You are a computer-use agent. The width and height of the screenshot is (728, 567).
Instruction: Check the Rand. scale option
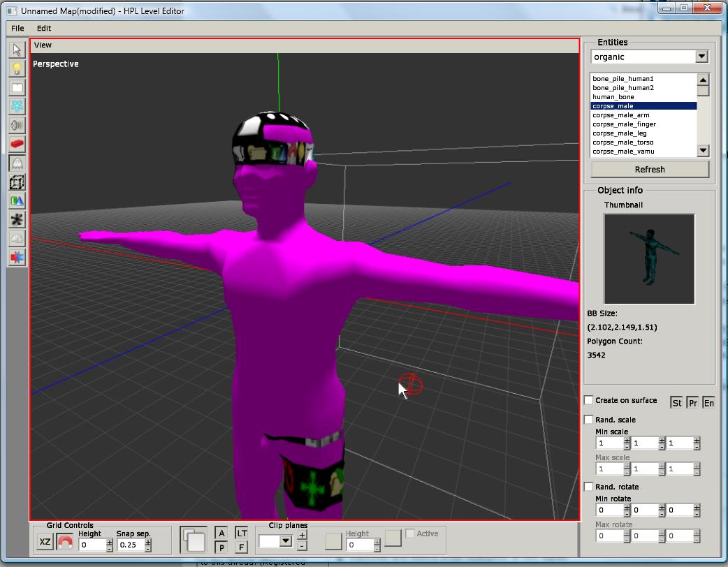coord(588,420)
